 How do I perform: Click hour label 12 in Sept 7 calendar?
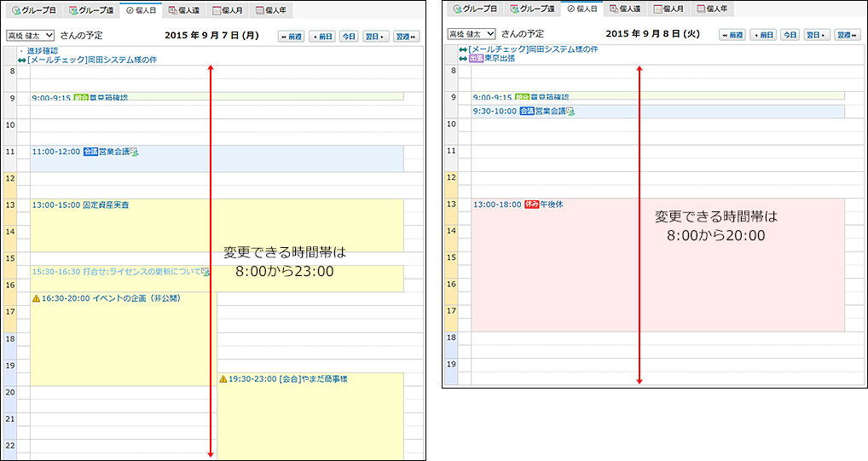[x=10, y=179]
